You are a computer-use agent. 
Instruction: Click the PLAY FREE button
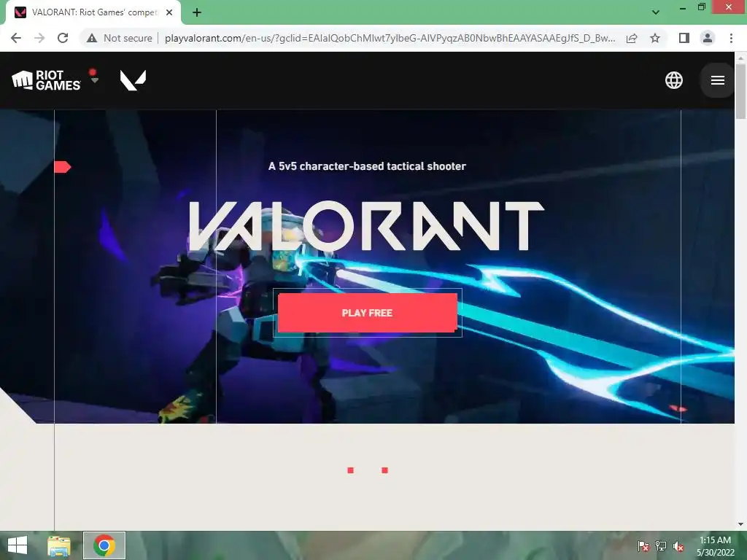click(x=368, y=313)
